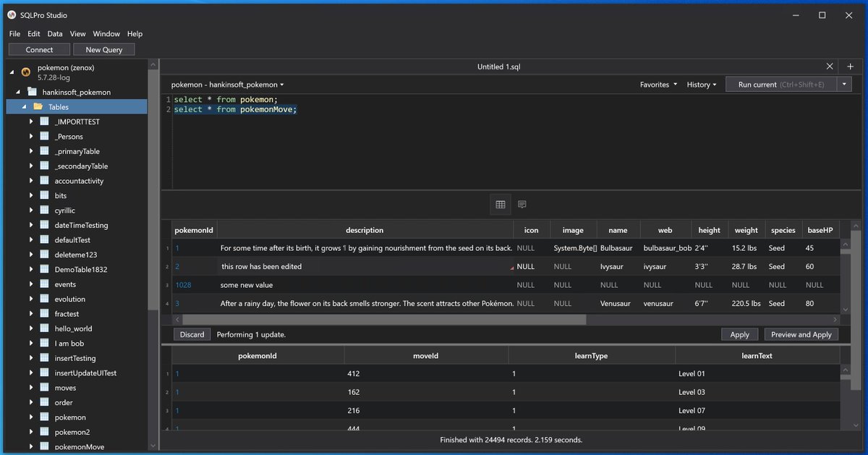Switch to grid results view icon
868x455 pixels.
click(500, 205)
